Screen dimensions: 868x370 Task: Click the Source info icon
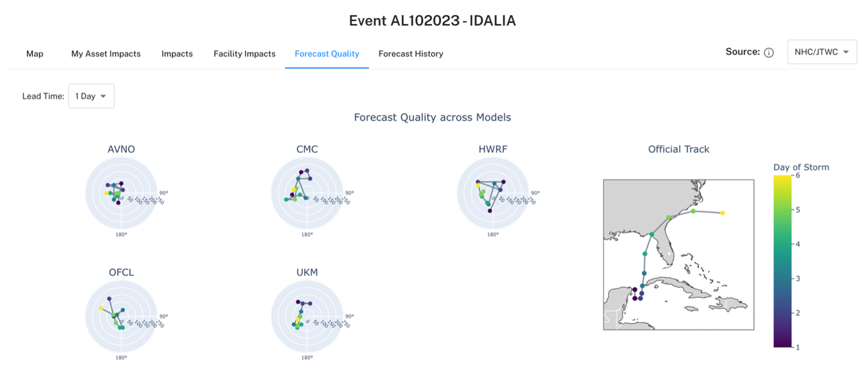[769, 53]
